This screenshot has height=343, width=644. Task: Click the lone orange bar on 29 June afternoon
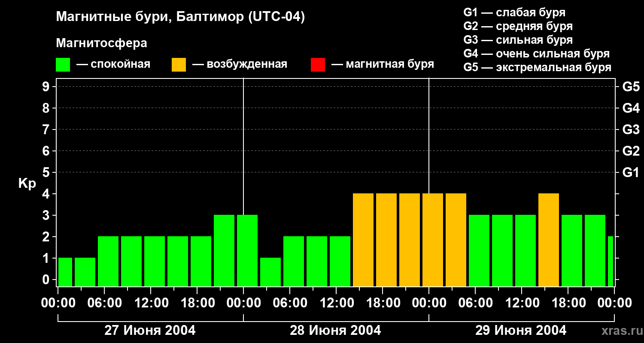[549, 240]
